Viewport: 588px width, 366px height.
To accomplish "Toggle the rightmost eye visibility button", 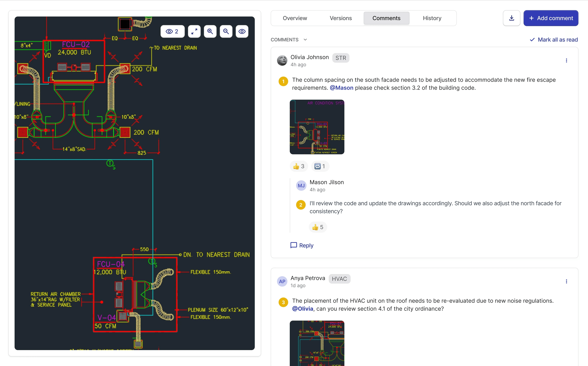I will coord(242,31).
